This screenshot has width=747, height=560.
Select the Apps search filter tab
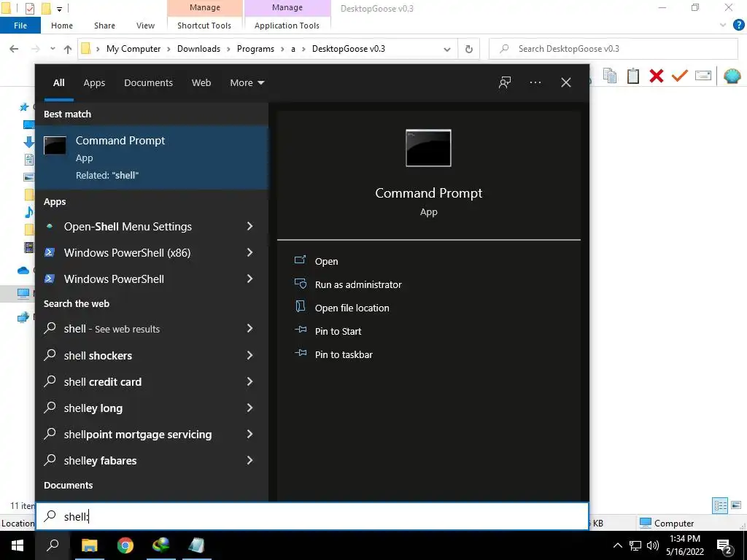pos(94,82)
